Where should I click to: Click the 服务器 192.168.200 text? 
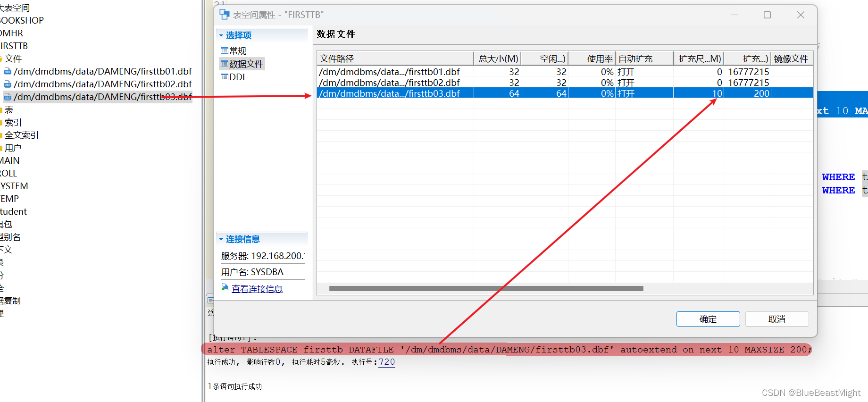[x=263, y=256]
